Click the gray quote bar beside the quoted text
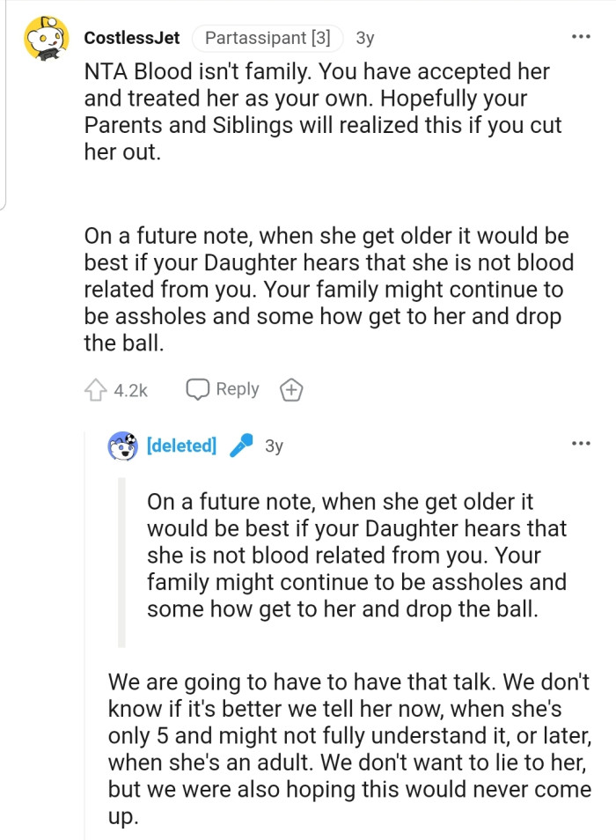Viewport: 616px width, 840px height. [122, 562]
